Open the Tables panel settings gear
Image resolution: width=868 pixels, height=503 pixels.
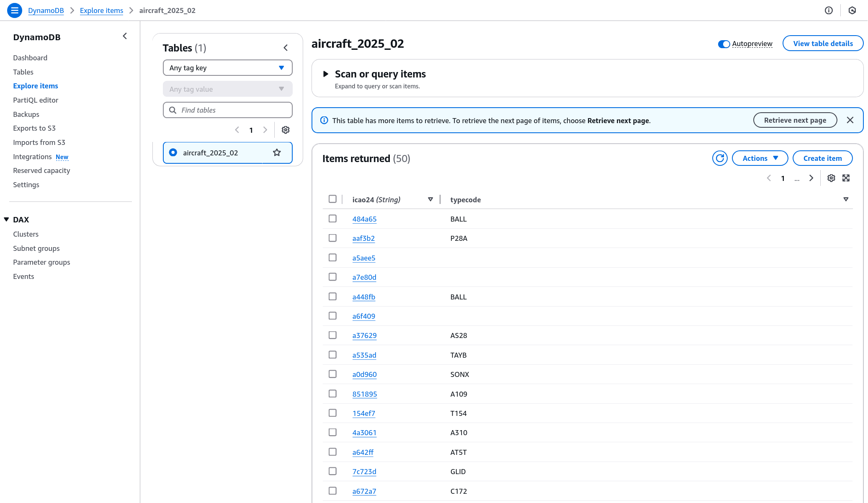tap(286, 130)
